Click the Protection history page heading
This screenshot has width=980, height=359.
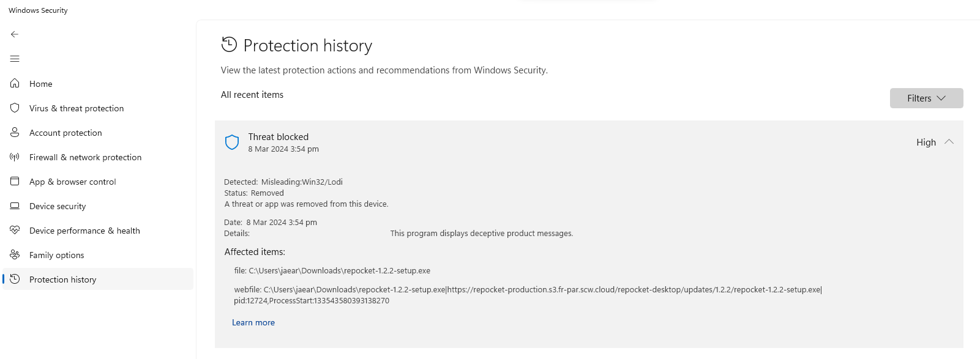click(308, 46)
